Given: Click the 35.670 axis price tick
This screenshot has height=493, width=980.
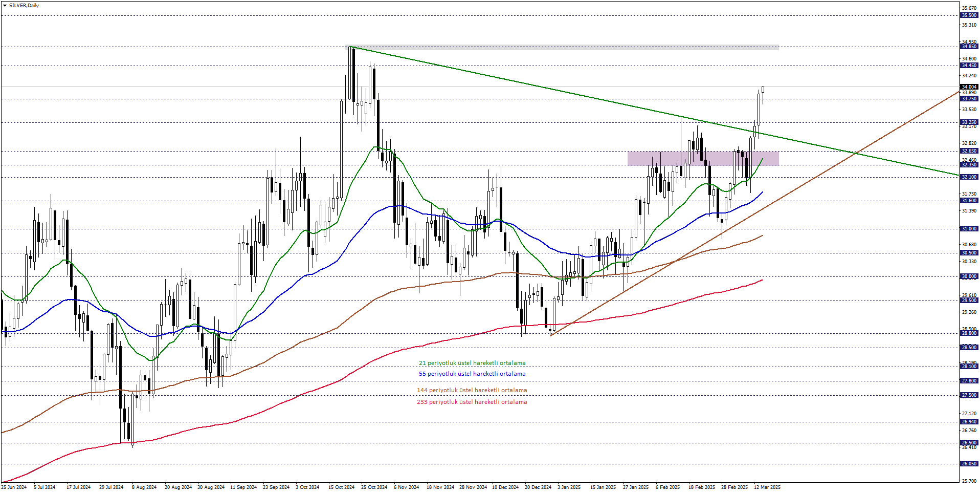Looking at the screenshot, I should tap(969, 8).
